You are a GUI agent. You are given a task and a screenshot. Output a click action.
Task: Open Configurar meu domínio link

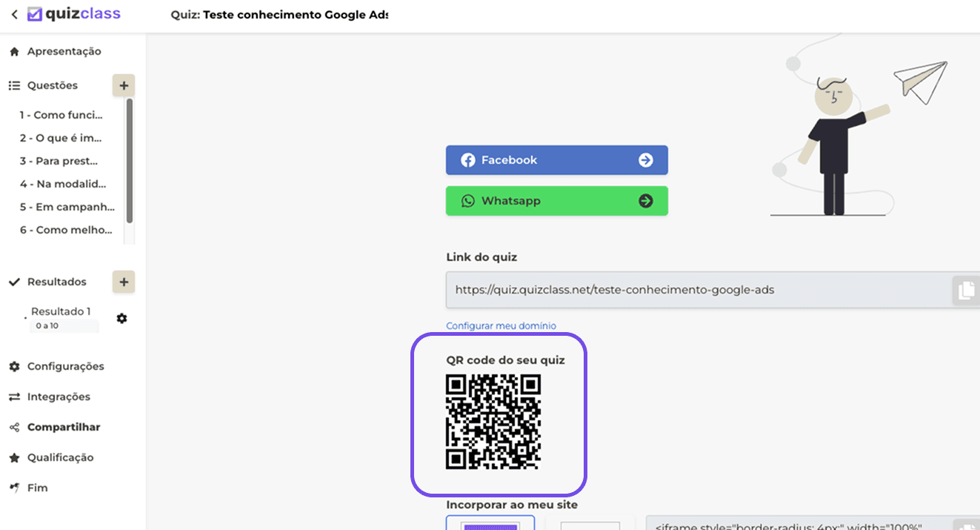[501, 326]
